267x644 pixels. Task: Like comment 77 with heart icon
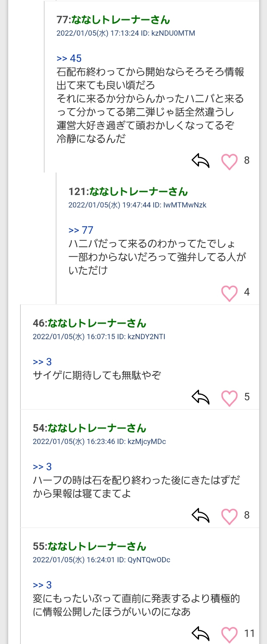pyautogui.click(x=229, y=162)
